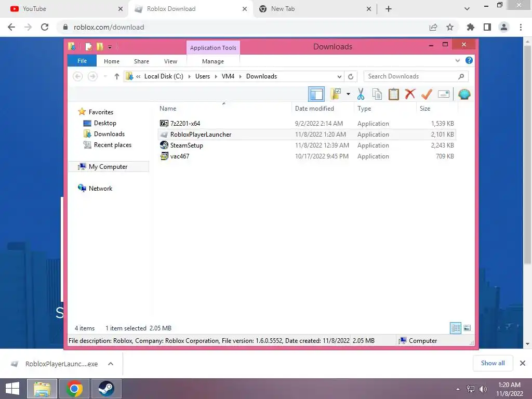Select the vac467 file

307,156
